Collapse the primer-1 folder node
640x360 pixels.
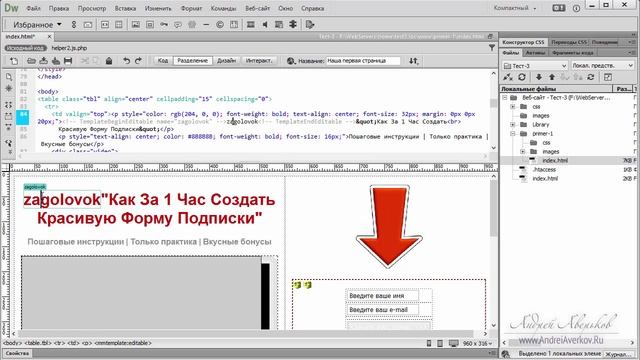coord(513,133)
